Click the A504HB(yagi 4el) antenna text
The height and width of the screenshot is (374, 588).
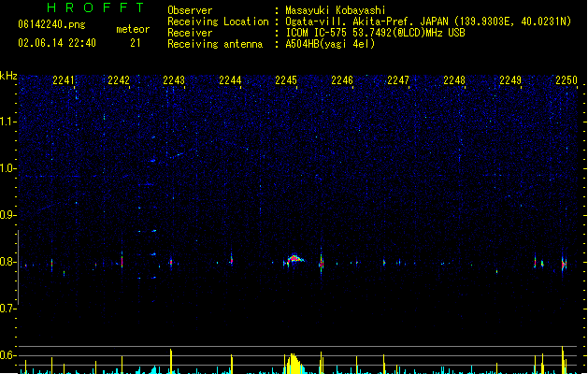click(x=330, y=44)
